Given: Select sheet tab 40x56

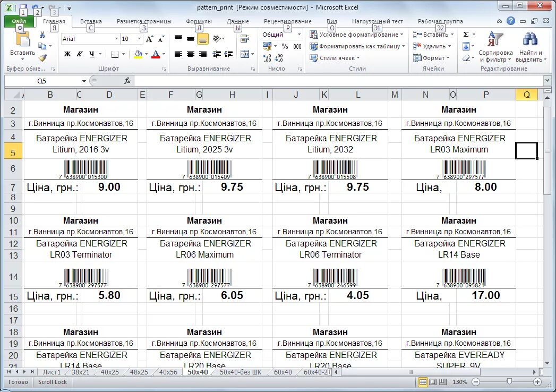Looking at the screenshot, I should tap(168, 372).
